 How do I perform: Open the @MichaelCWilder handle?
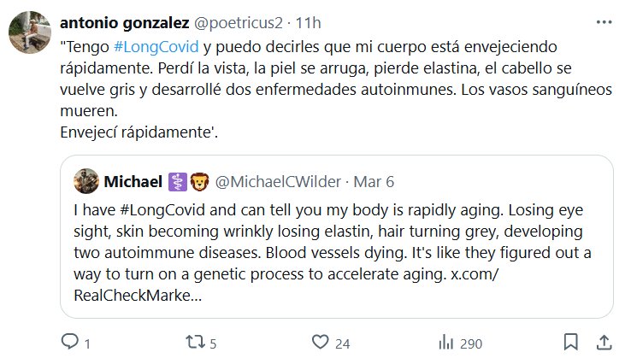point(276,182)
